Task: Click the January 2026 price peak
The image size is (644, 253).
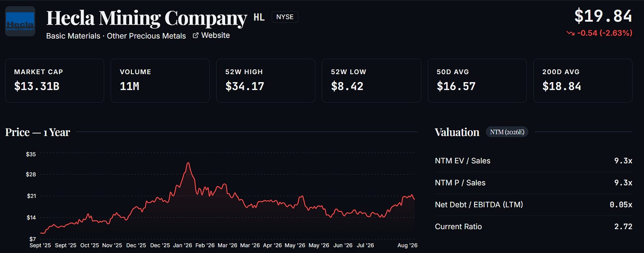Action: (188, 163)
